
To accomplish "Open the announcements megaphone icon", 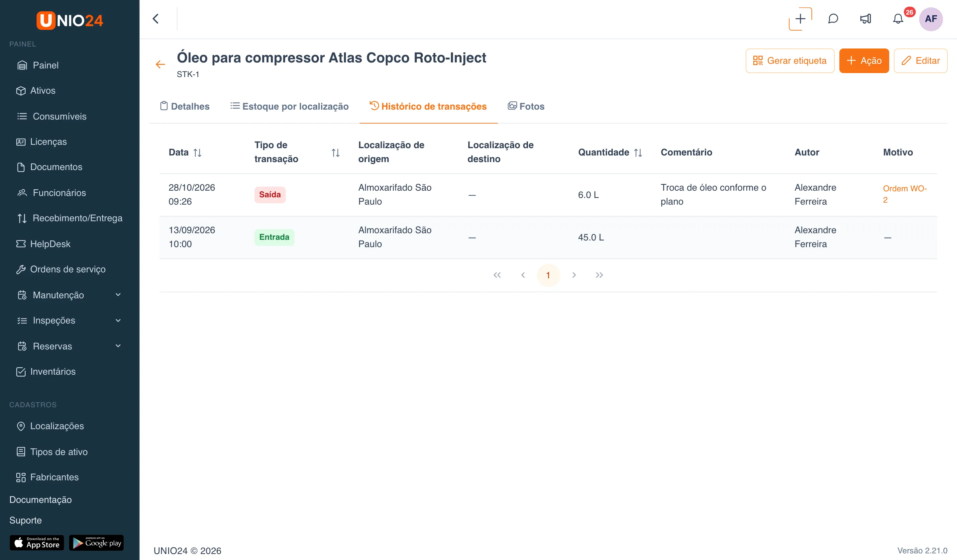I will tap(866, 19).
